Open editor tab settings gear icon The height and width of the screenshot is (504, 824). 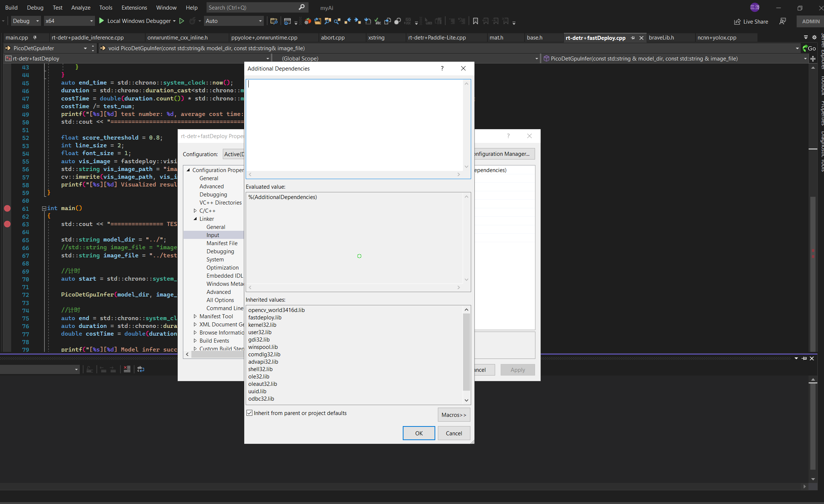(814, 37)
